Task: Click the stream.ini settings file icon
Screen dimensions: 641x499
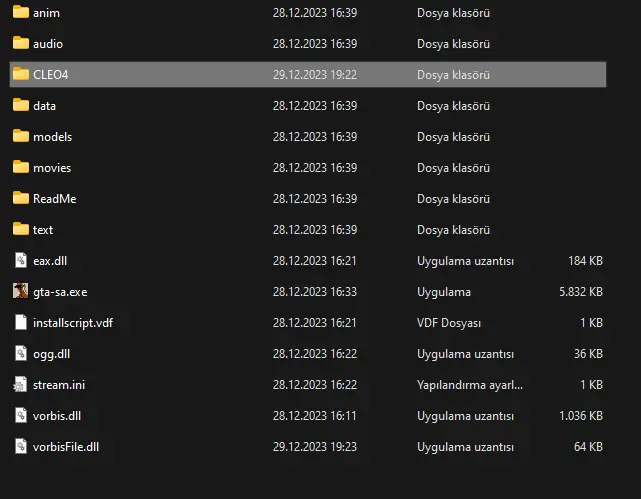Action: [x=20, y=385]
